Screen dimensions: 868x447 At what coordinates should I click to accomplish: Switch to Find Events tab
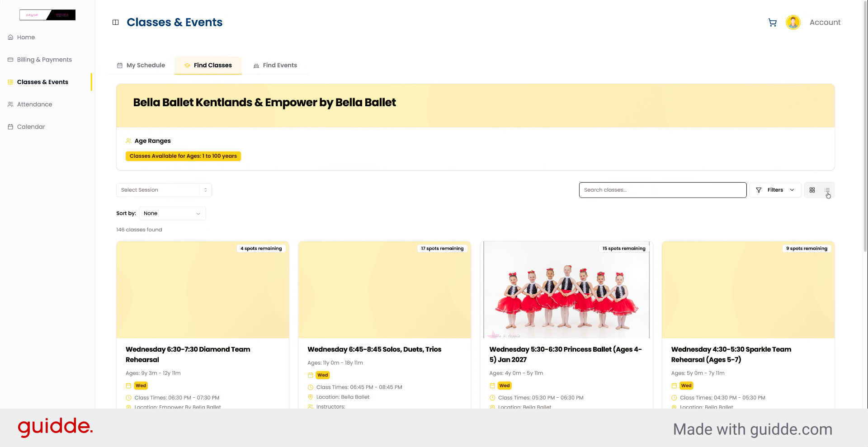coord(275,66)
